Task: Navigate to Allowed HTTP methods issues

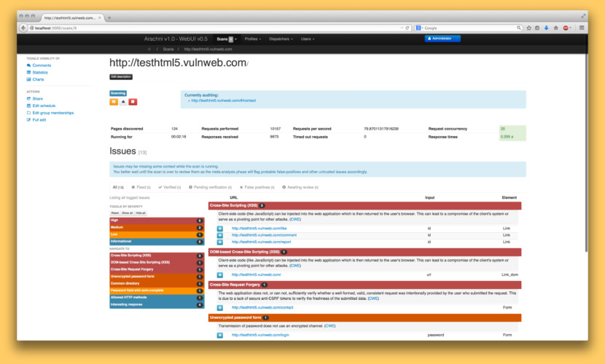Action: 157,297
